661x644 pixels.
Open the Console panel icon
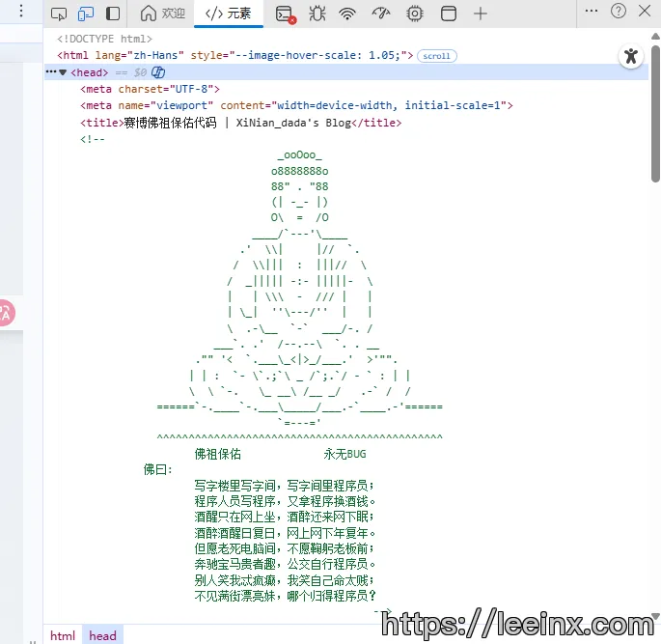pos(285,14)
